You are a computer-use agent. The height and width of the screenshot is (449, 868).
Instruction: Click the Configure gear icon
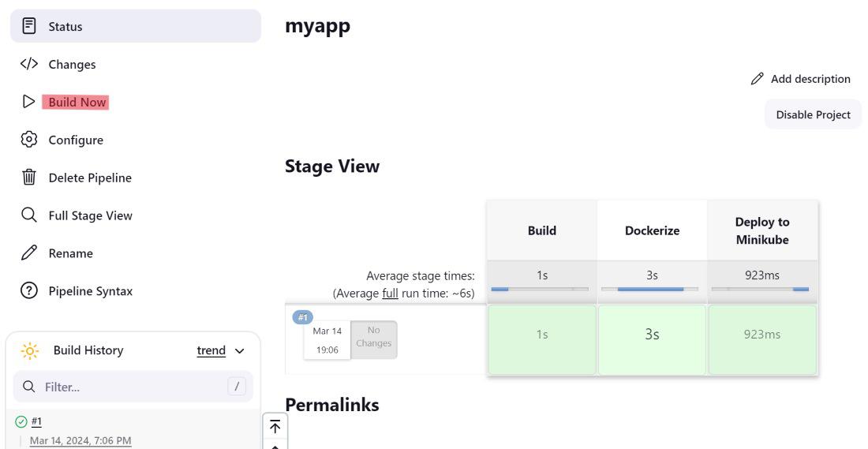(x=29, y=140)
